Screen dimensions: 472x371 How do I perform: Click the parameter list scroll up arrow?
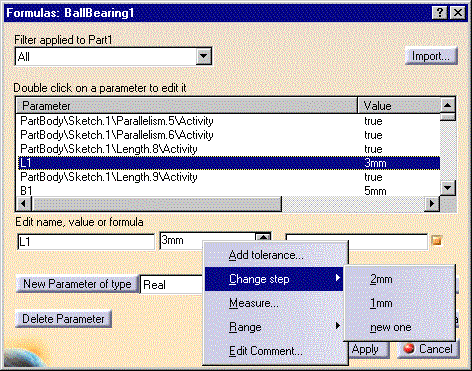(x=448, y=105)
